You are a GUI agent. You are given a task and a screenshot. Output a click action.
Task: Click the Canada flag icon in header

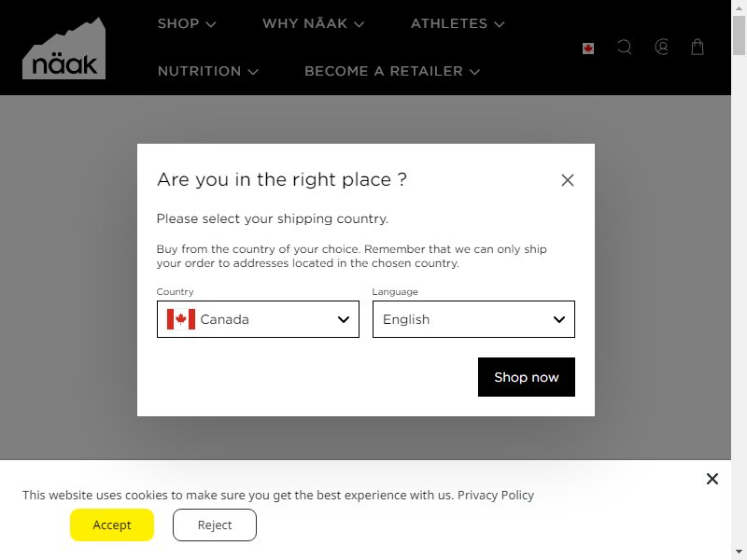coord(588,49)
